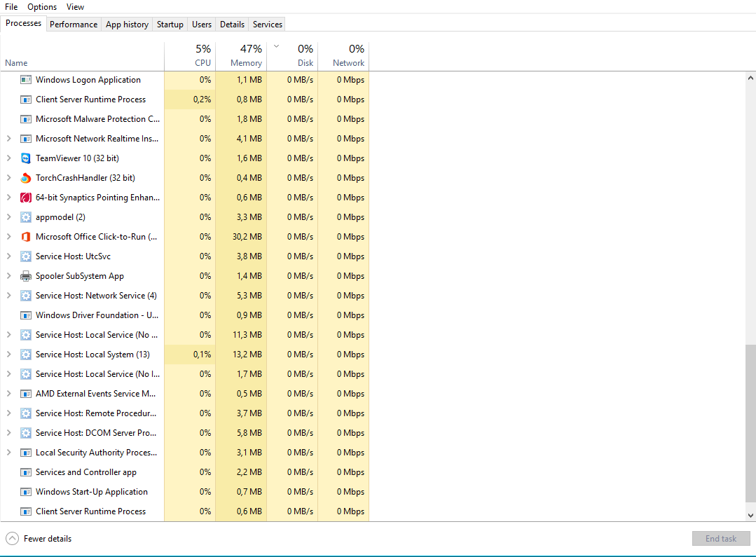Select the 13,2 MB memory value

pyautogui.click(x=247, y=355)
